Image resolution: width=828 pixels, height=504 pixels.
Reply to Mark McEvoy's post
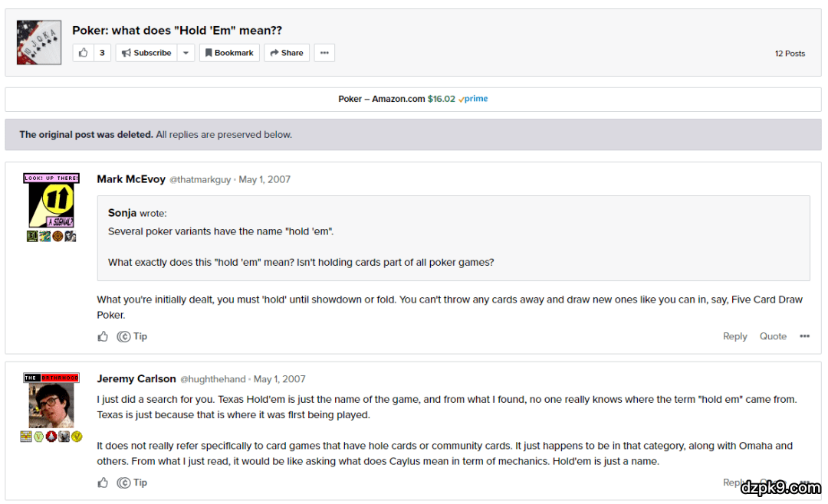pyautogui.click(x=734, y=336)
